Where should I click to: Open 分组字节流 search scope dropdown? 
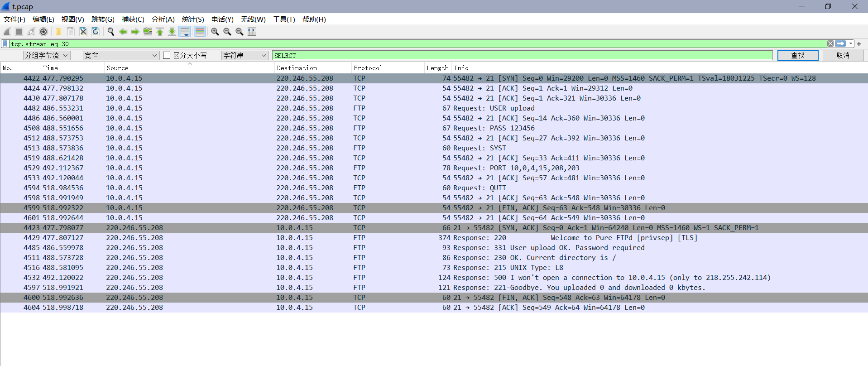[47, 55]
